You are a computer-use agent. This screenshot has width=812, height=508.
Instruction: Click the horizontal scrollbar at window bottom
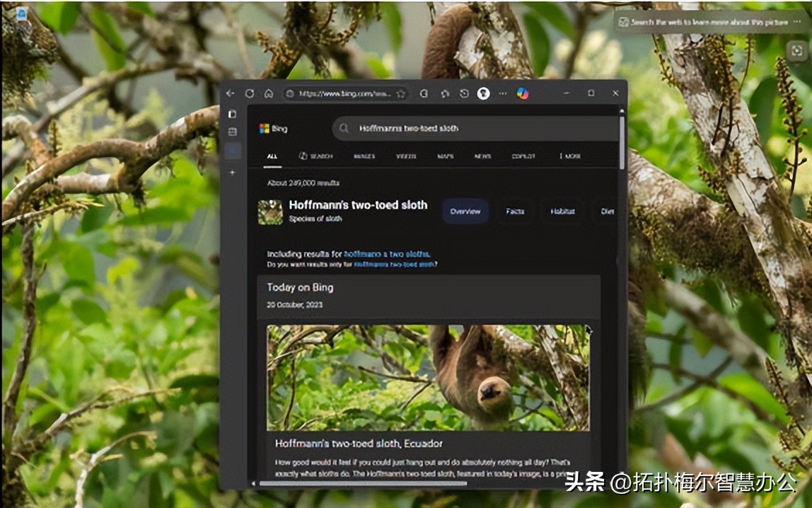coord(362,484)
